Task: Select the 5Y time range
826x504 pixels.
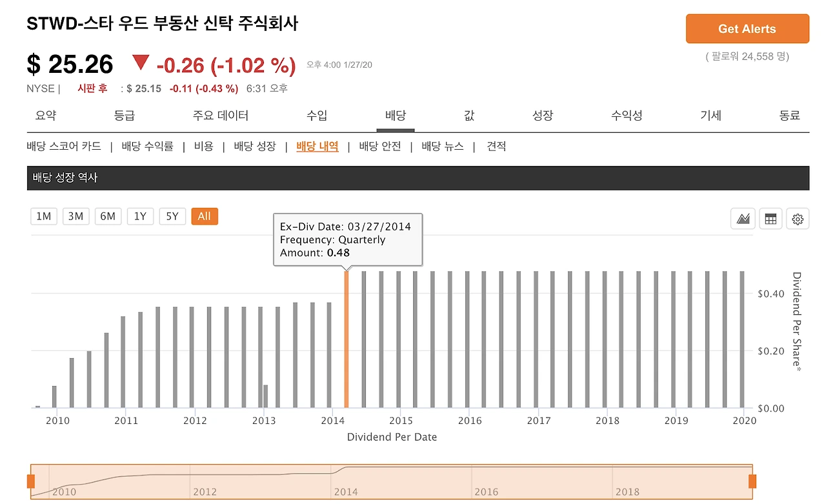Action: click(172, 216)
